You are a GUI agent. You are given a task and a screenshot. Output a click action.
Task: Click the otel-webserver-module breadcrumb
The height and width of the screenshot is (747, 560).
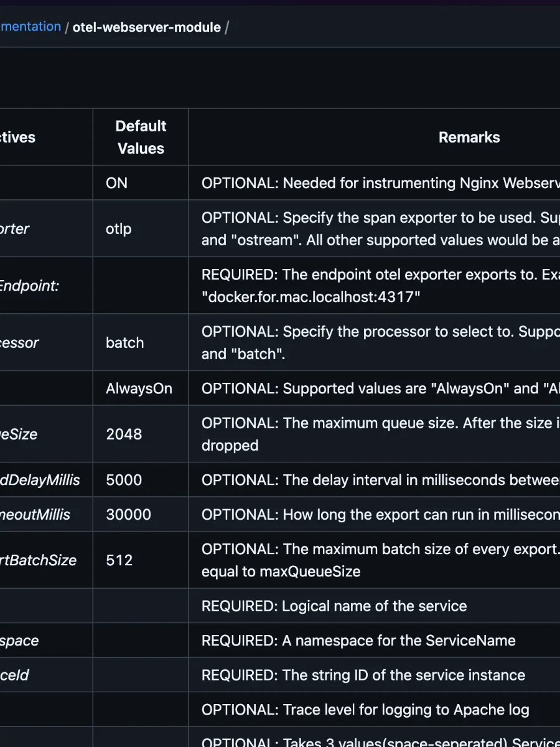coord(147,27)
